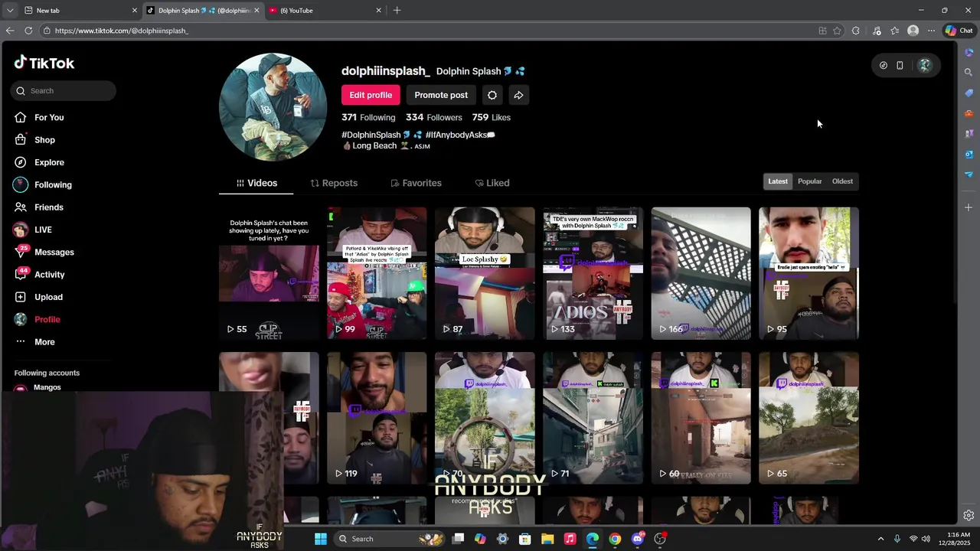980x551 pixels.
Task: Open browser extensions puzzle icon
Action: click(x=856, y=31)
